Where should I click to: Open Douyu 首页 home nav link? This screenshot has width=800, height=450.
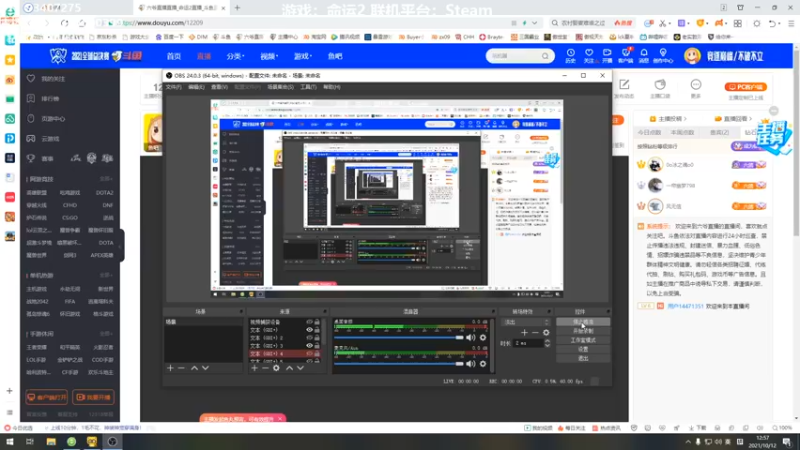coord(174,56)
